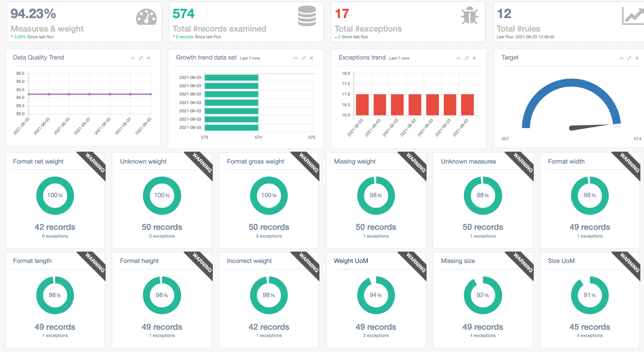The width and height of the screenshot is (644, 352).
Task: Collapse the Data Quality Trend panel
Action: tap(133, 58)
